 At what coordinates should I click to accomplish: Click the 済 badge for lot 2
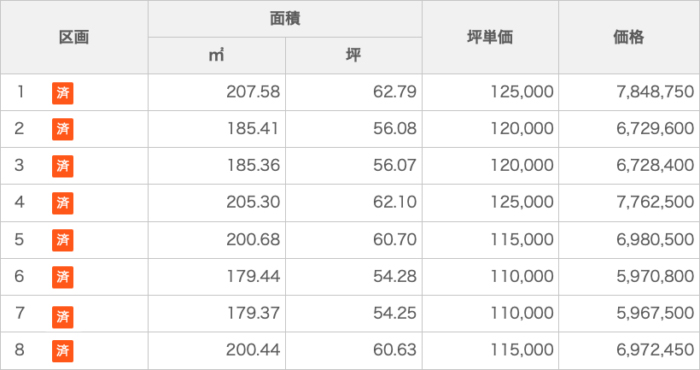62,129
